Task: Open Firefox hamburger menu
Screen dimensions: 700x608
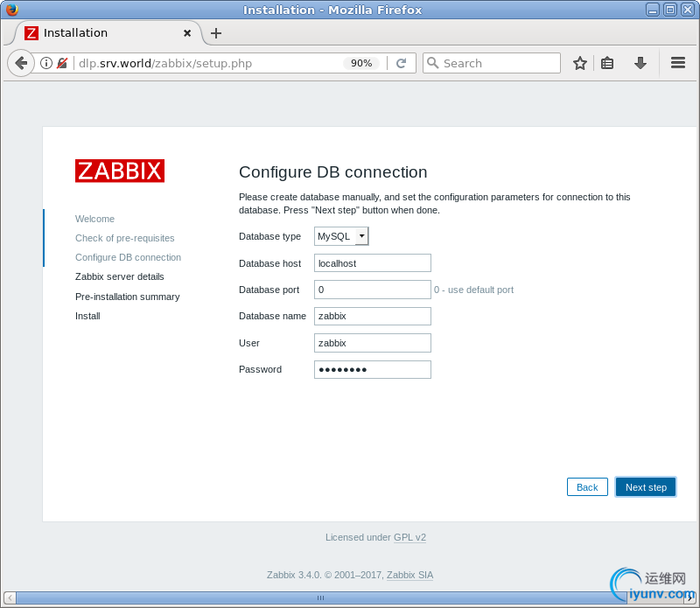Action: pos(677,62)
